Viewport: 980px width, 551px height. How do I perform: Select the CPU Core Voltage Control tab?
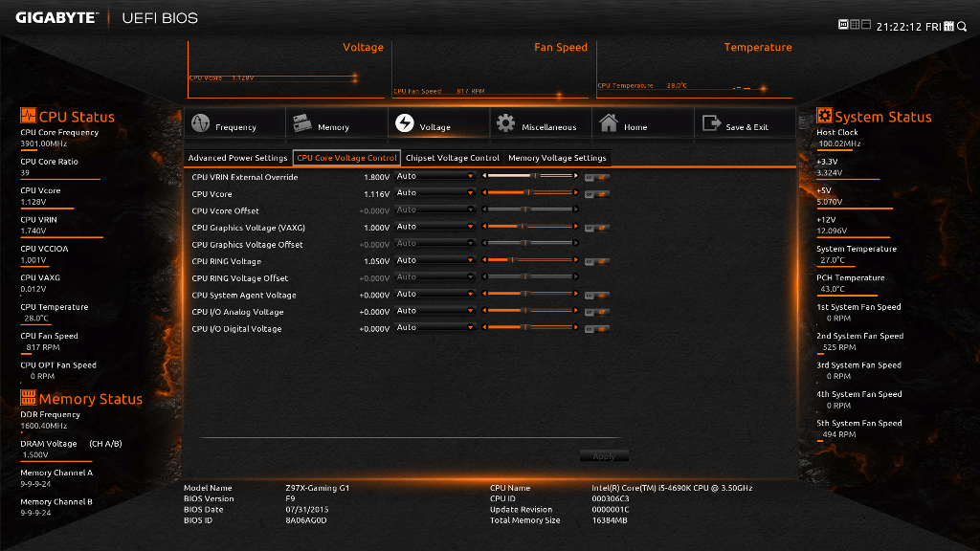(346, 158)
